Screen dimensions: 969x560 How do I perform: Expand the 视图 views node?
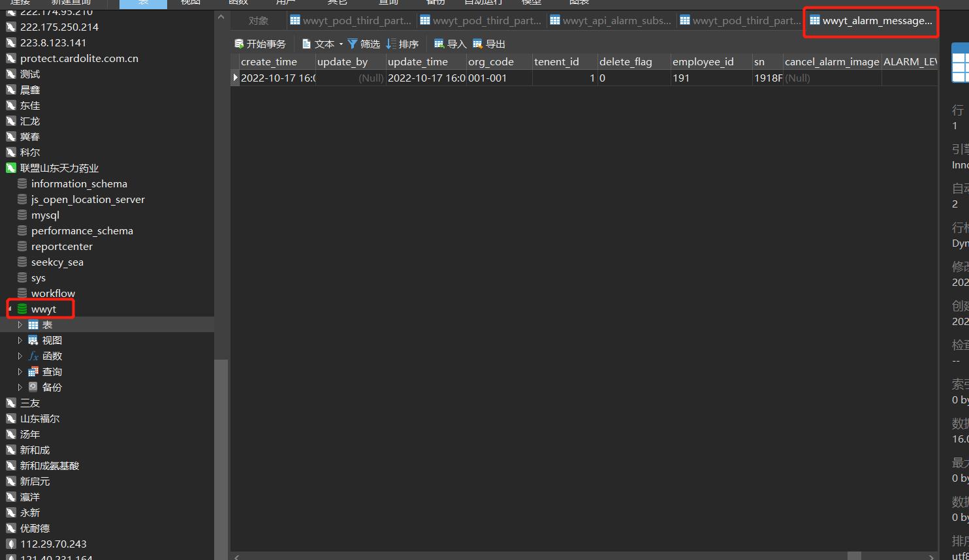pos(20,340)
